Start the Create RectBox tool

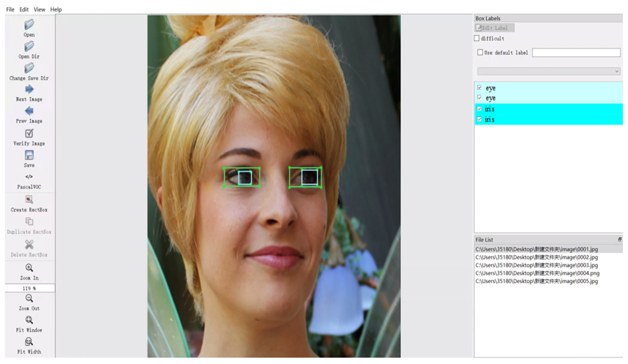click(x=29, y=199)
